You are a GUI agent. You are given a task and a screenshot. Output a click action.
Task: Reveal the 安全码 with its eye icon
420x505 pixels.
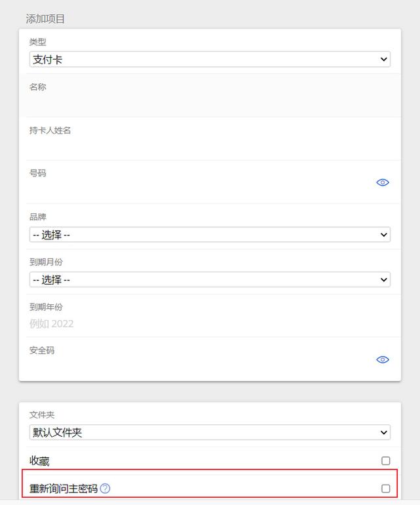coord(383,359)
